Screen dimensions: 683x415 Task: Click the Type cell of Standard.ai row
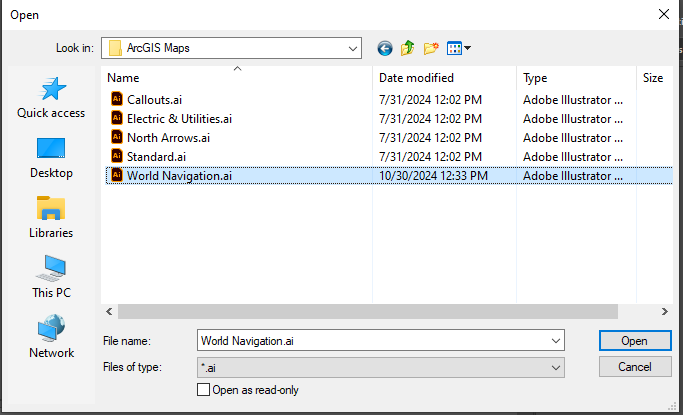coord(573,157)
